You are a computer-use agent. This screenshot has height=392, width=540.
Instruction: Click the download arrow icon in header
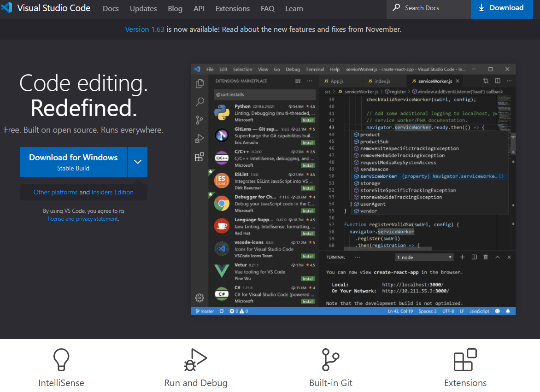pyautogui.click(x=481, y=7)
